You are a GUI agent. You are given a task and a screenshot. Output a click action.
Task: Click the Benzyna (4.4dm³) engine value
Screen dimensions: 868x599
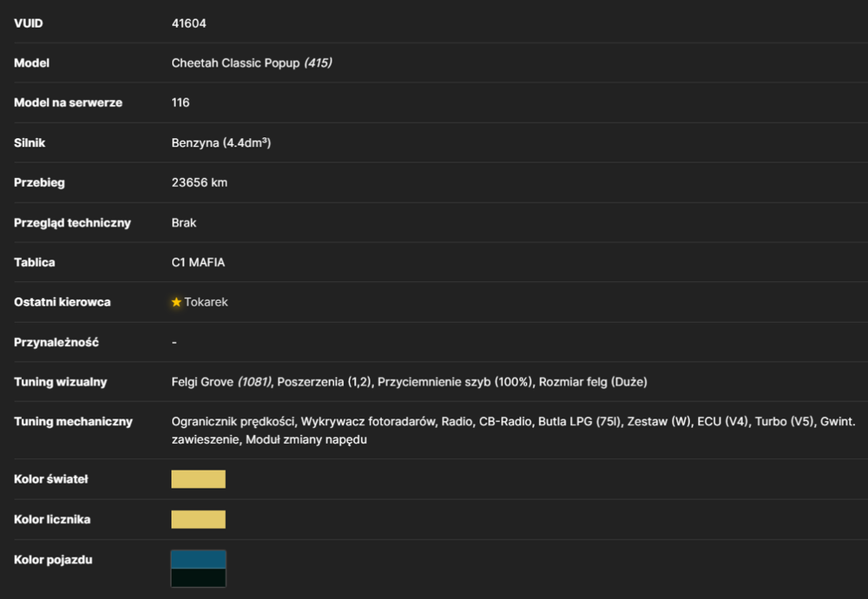pyautogui.click(x=220, y=142)
